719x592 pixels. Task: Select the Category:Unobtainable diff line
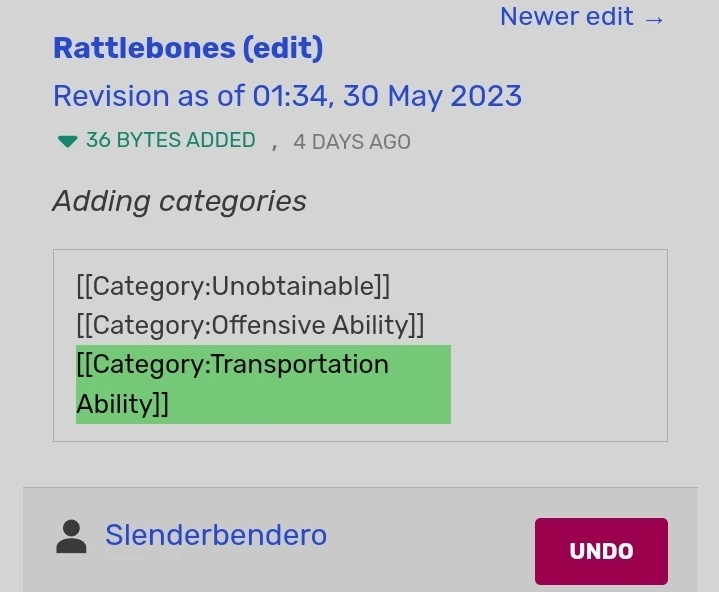[x=233, y=286]
